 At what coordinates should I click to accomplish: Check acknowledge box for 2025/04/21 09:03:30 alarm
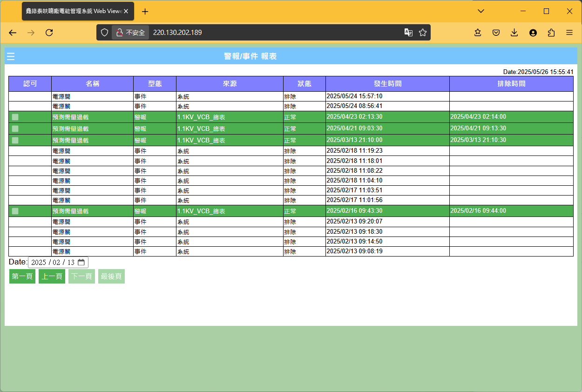click(x=15, y=128)
